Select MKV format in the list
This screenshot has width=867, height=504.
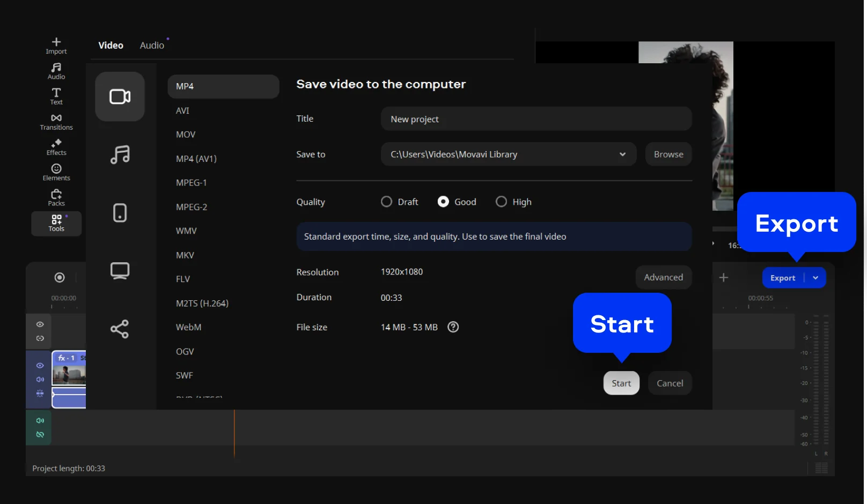pos(185,255)
